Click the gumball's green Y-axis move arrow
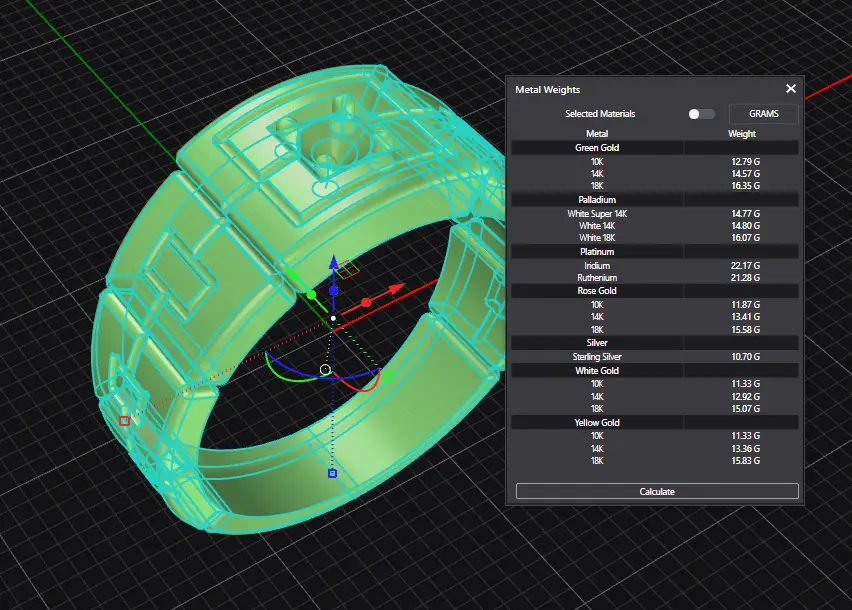This screenshot has height=610, width=852. pos(293,275)
